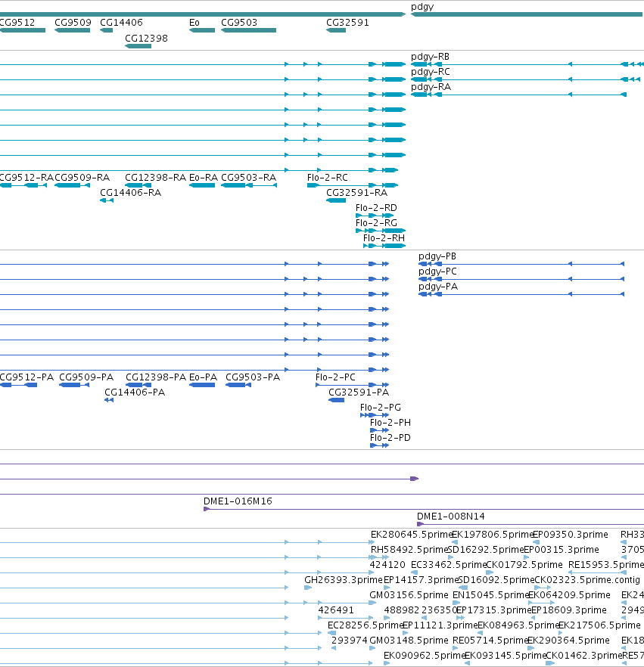The width and height of the screenshot is (644, 667).
Task: Click the Flo-2-PG protein label
Action: [381, 408]
